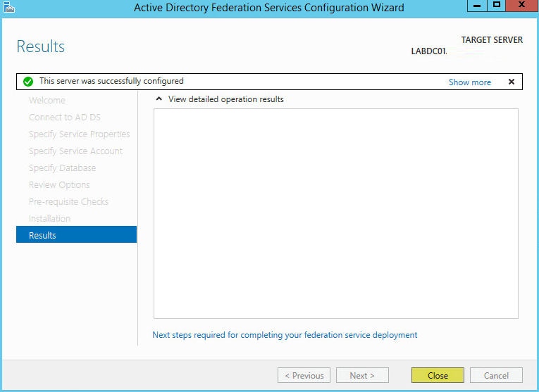This screenshot has width=539, height=392.
Task: Click the Previous button
Action: pyautogui.click(x=304, y=375)
